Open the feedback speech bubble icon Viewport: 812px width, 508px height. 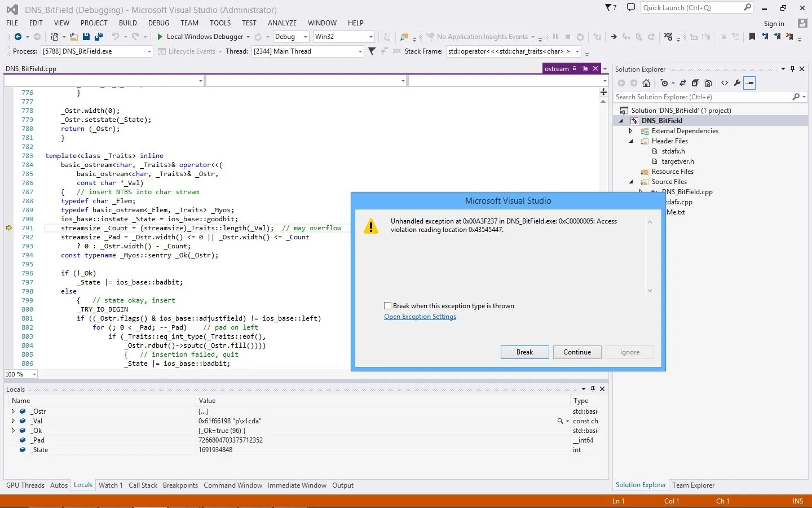(x=631, y=7)
